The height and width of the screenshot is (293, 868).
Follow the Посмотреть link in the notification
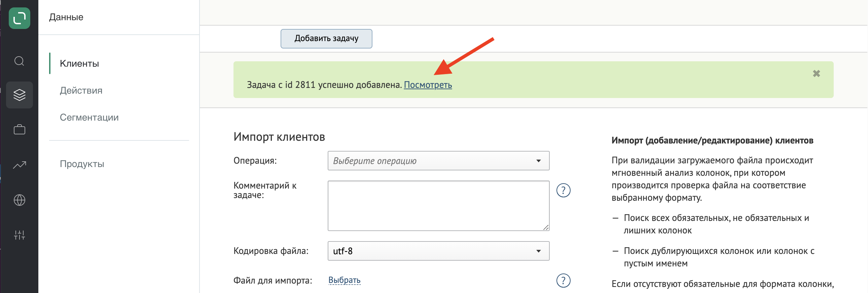[x=428, y=85]
